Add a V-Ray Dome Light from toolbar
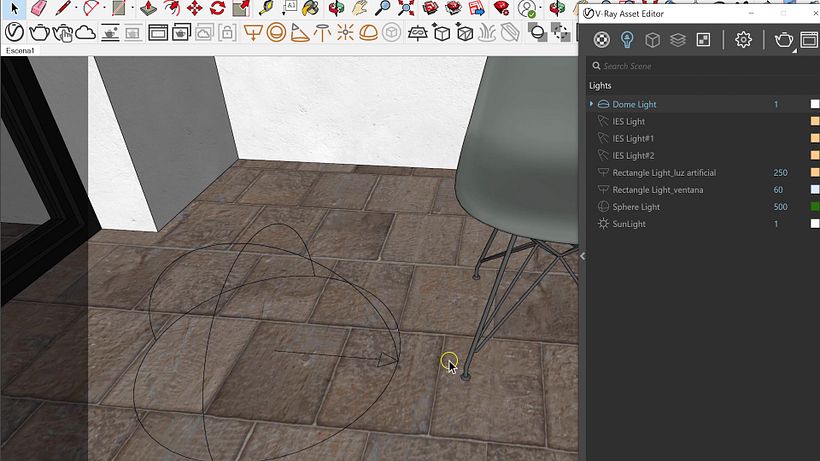The width and height of the screenshot is (820, 461). pos(368,32)
